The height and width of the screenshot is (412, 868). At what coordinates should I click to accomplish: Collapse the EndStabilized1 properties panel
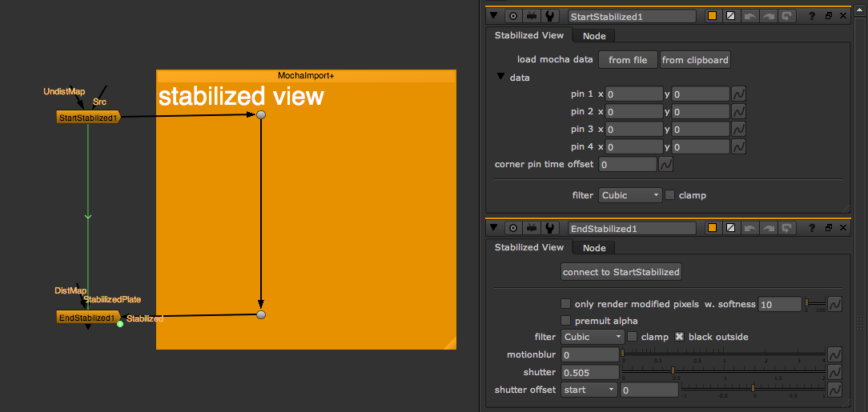click(494, 228)
